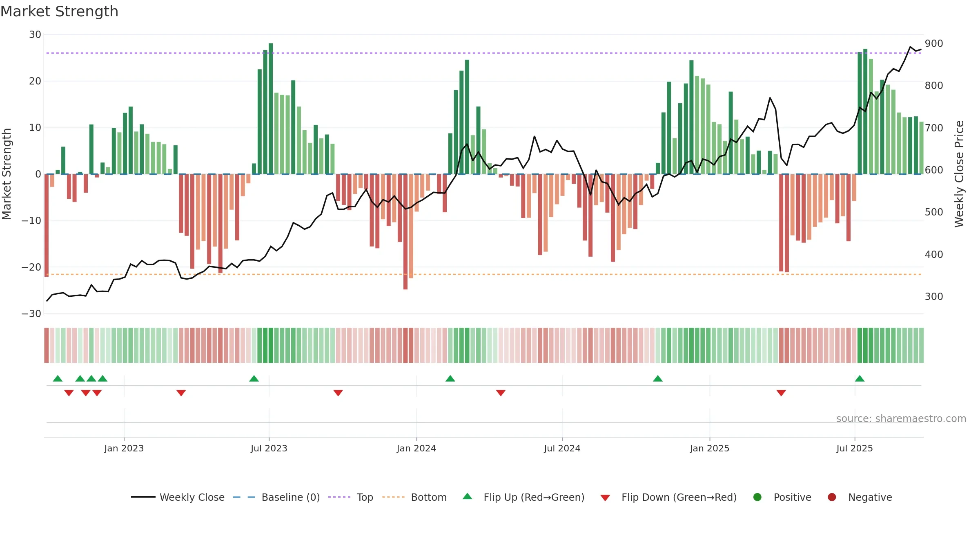Select flip-down marker around April 2025
Viewport: 980px width, 551px height.
pyautogui.click(x=781, y=393)
